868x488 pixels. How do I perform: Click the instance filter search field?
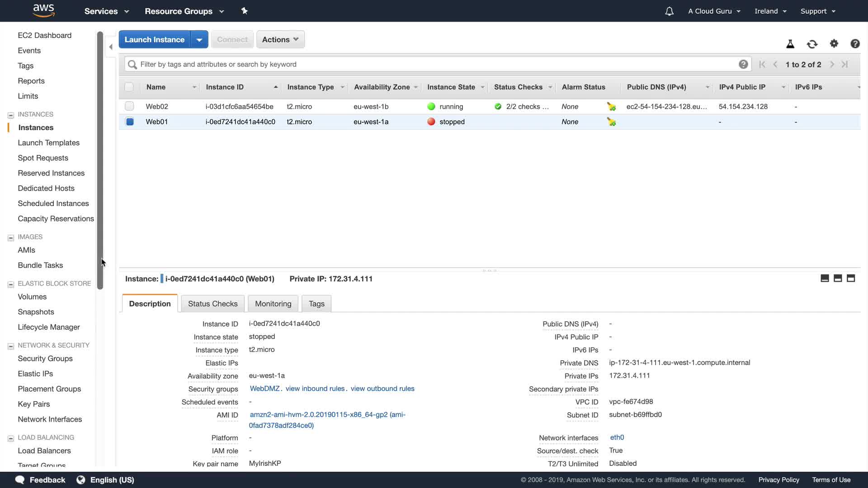tap(434, 64)
